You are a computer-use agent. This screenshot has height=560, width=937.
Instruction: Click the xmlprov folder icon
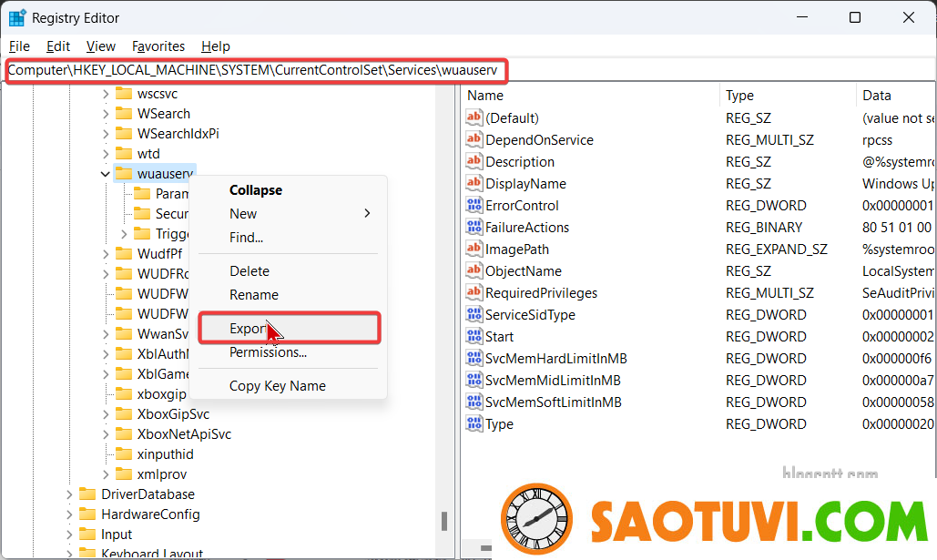pos(124,473)
